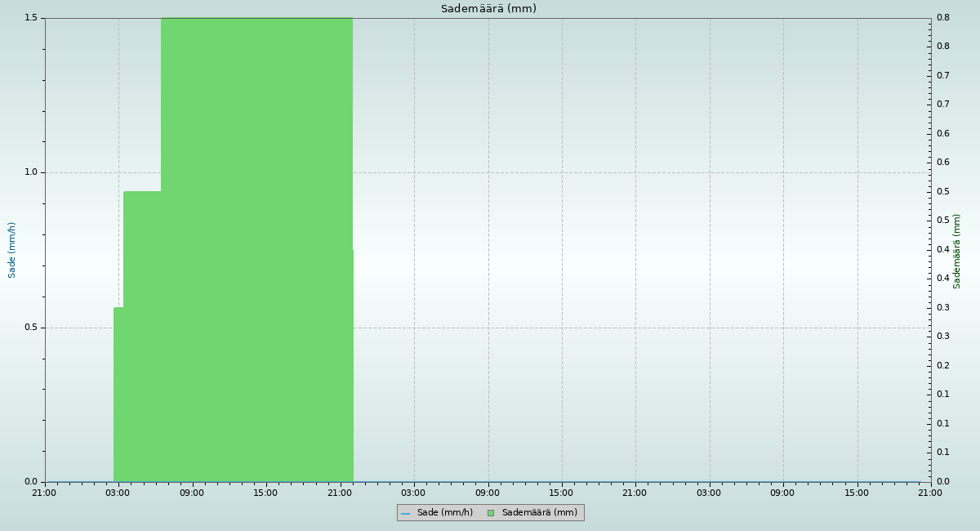Click the lowest green step beside the first 03:00
This screenshot has width=980, height=531.
[x=118, y=392]
